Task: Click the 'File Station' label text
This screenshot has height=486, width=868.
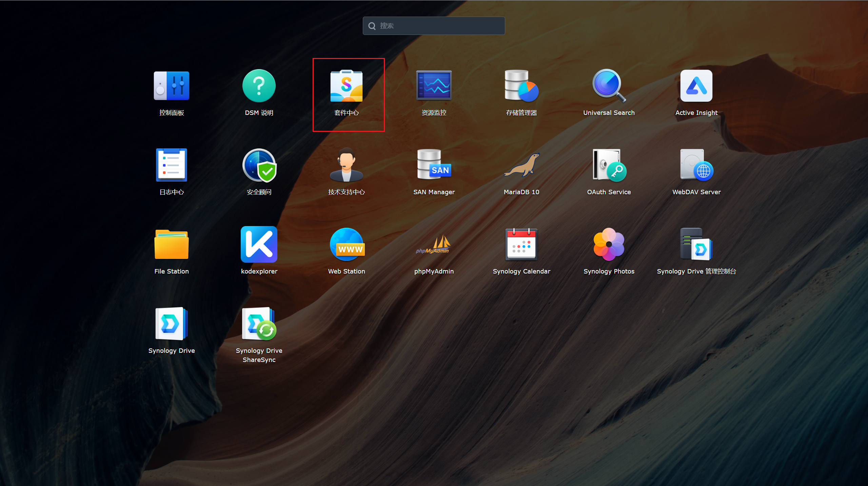Action: click(172, 271)
